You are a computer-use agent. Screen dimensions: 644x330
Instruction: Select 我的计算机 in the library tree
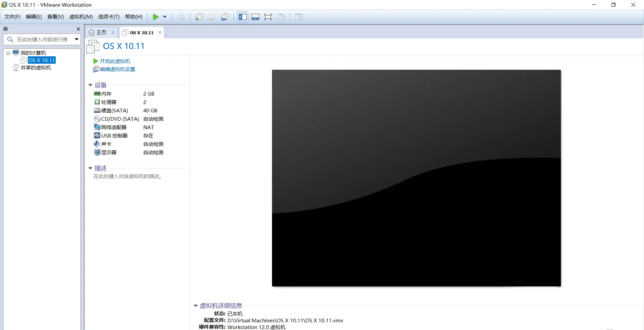[33, 53]
